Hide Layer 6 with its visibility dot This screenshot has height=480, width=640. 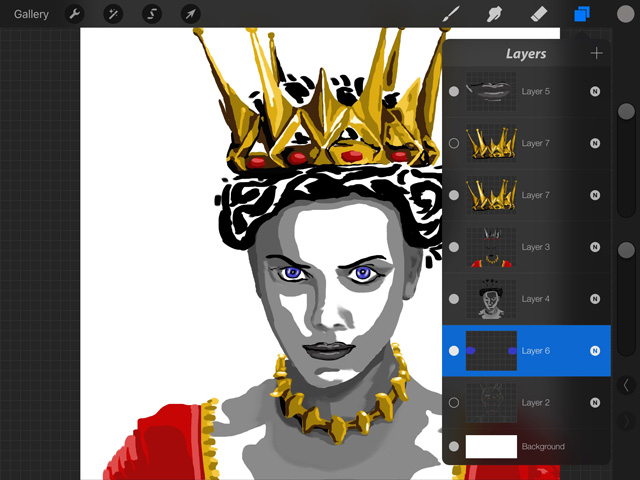pyautogui.click(x=454, y=351)
